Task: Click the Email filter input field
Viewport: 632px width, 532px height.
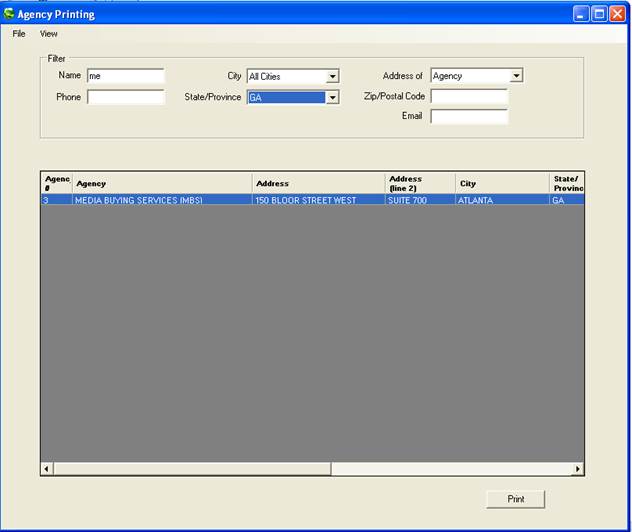Action: point(469,116)
